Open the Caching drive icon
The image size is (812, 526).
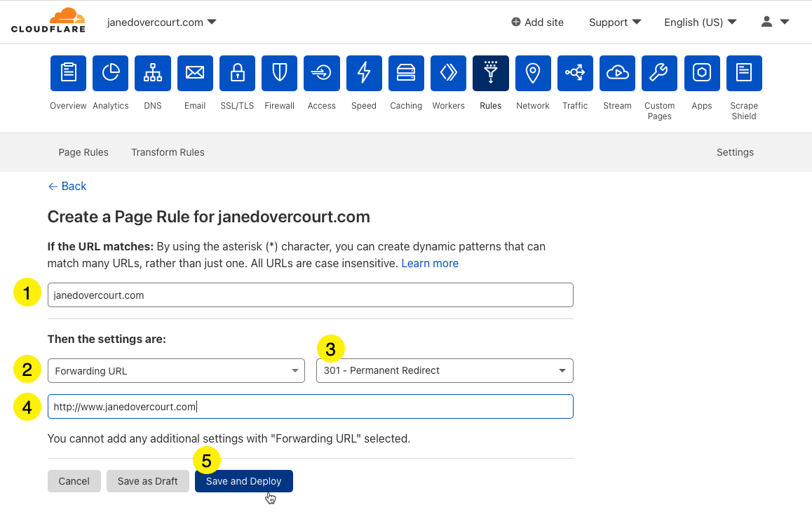(406, 73)
